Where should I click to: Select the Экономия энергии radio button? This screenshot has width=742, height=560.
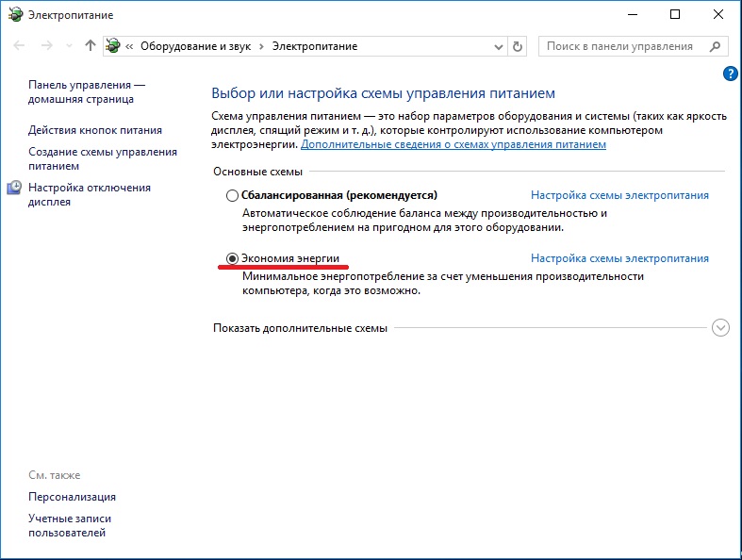coord(232,258)
